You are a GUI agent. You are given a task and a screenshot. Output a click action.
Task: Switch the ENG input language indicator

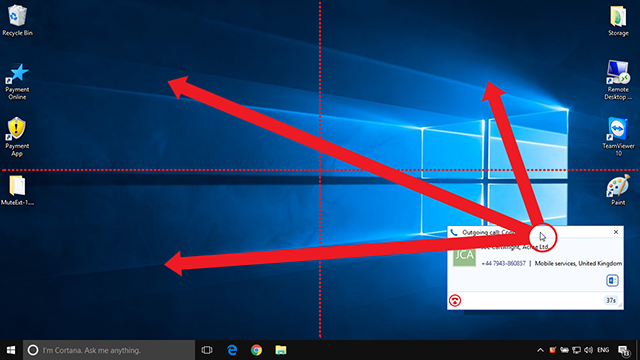click(x=603, y=350)
